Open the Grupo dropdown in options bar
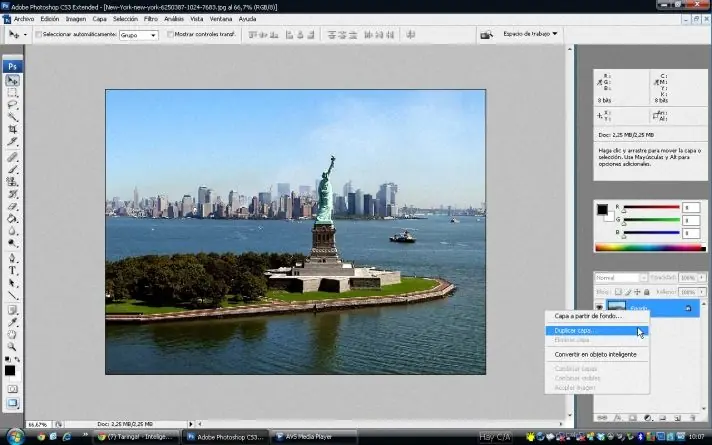This screenshot has width=712, height=445. pos(139,34)
